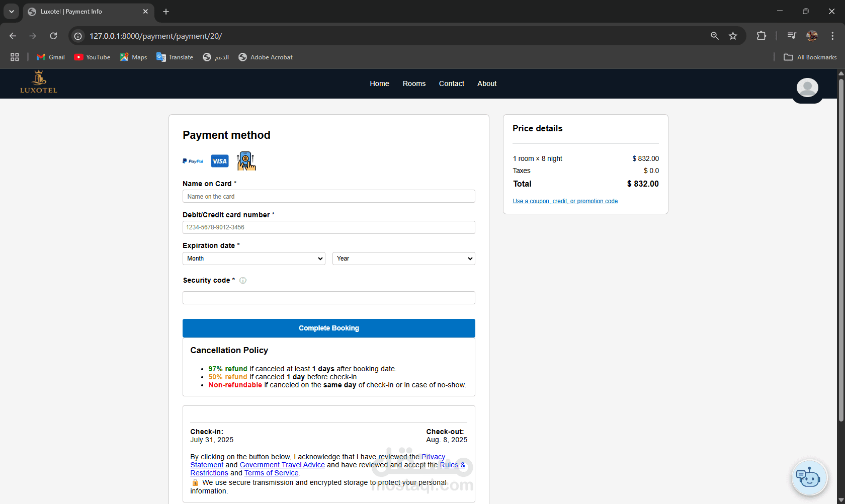845x504 pixels.
Task: Go to the Rooms menu item
Action: 414,83
